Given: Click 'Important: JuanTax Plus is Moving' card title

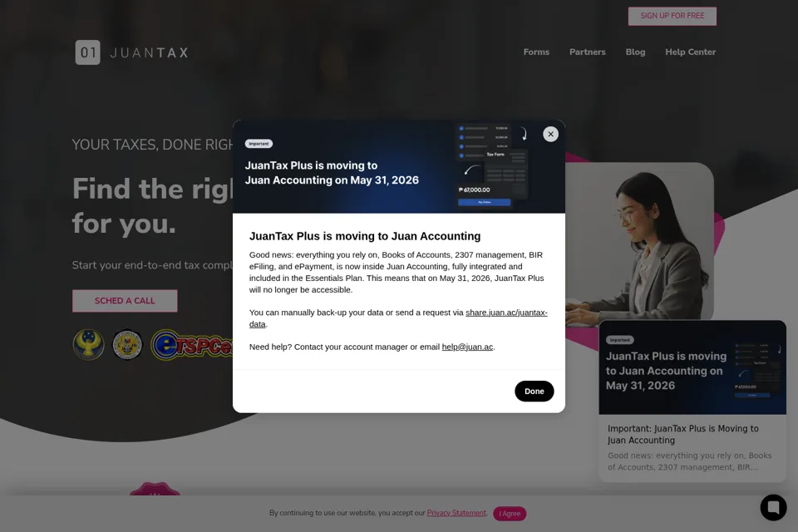Looking at the screenshot, I should pos(683,434).
